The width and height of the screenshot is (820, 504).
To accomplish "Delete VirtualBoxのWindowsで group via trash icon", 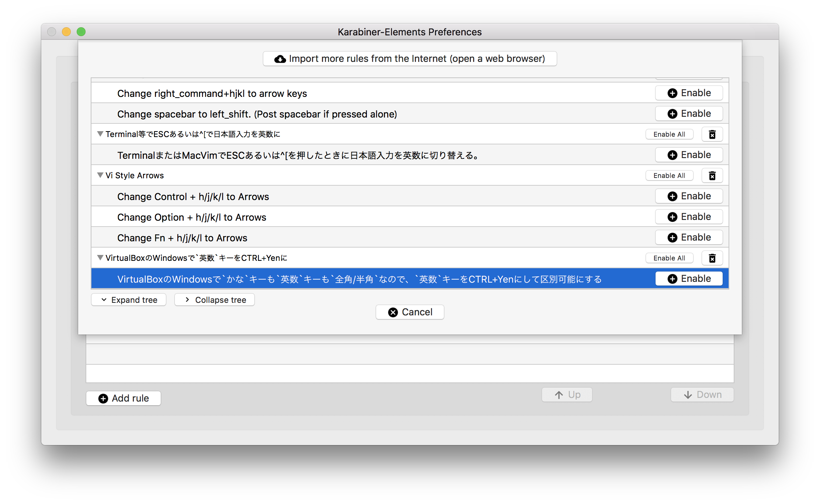I will 712,258.
